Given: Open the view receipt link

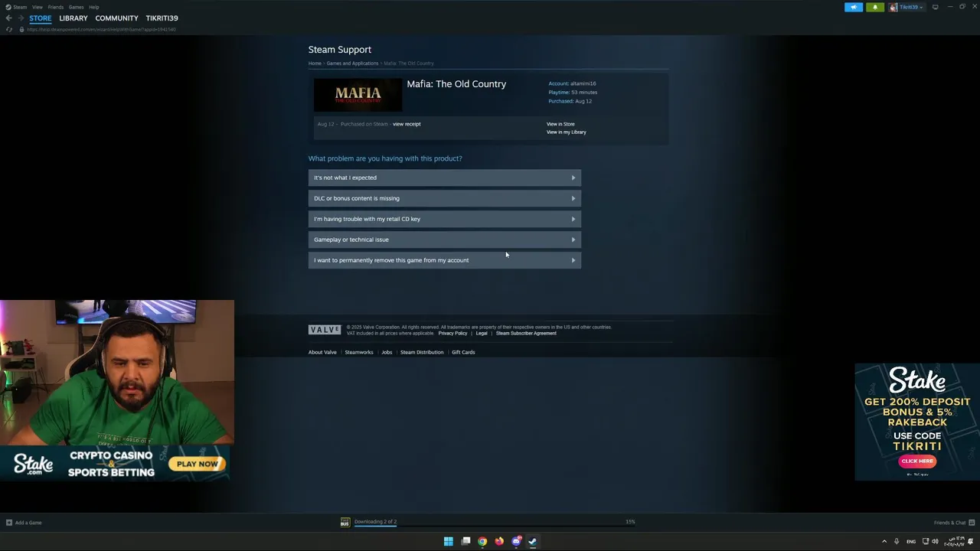Looking at the screenshot, I should click(407, 124).
